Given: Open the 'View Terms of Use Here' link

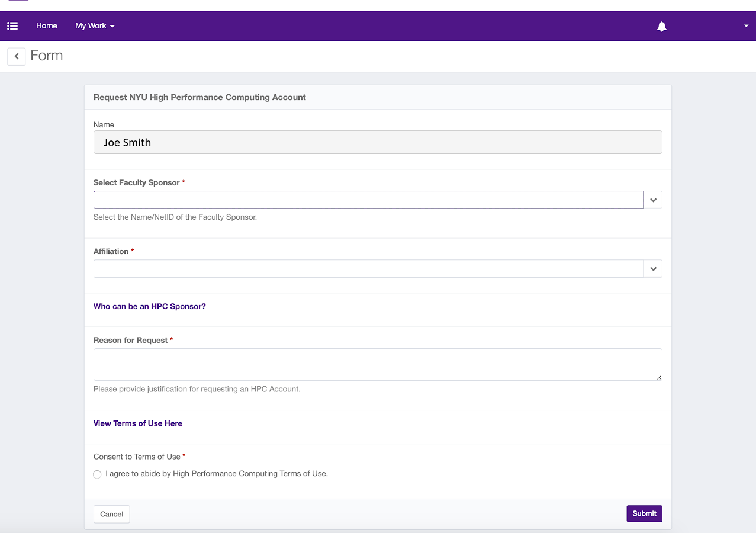Looking at the screenshot, I should pos(138,423).
